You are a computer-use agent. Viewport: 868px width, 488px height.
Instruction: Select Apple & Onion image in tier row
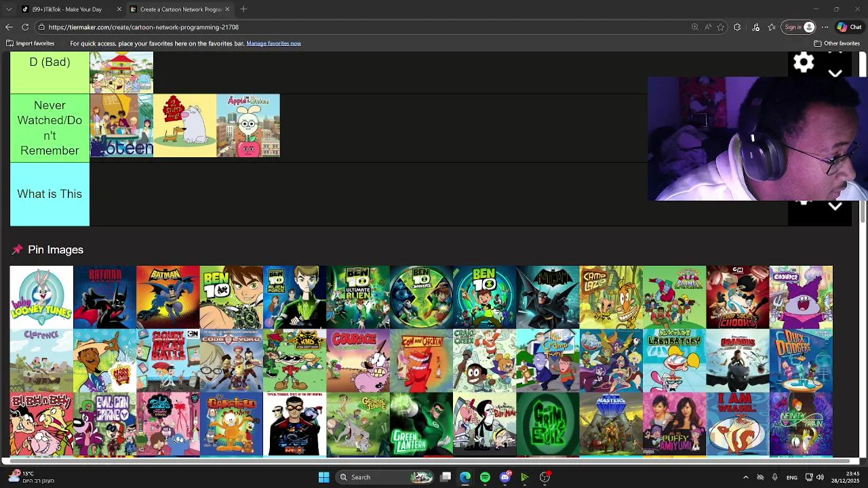pyautogui.click(x=248, y=125)
